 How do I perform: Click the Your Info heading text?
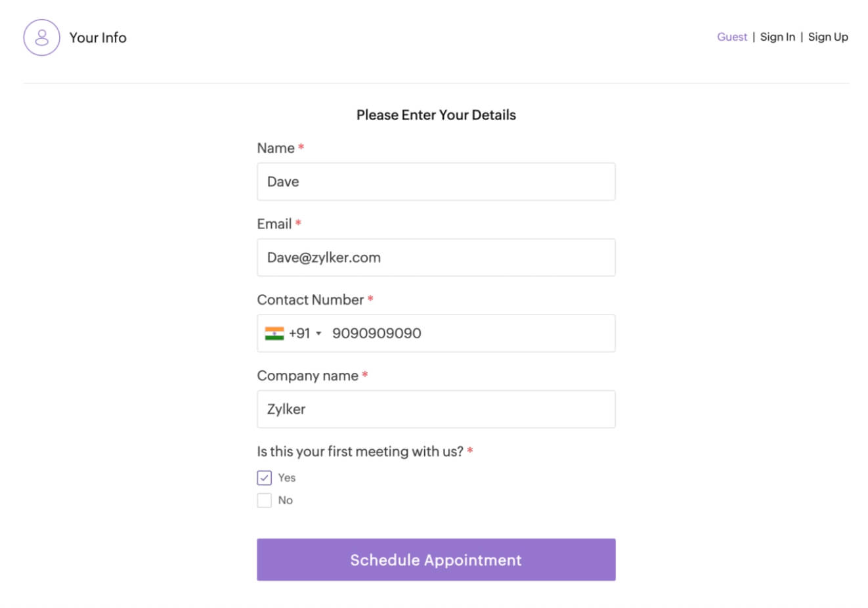coord(98,37)
